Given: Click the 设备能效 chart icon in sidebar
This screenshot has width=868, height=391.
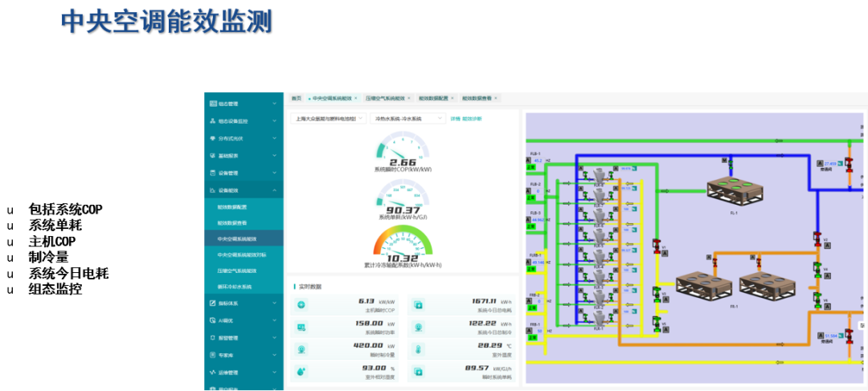Looking at the screenshot, I should (213, 190).
